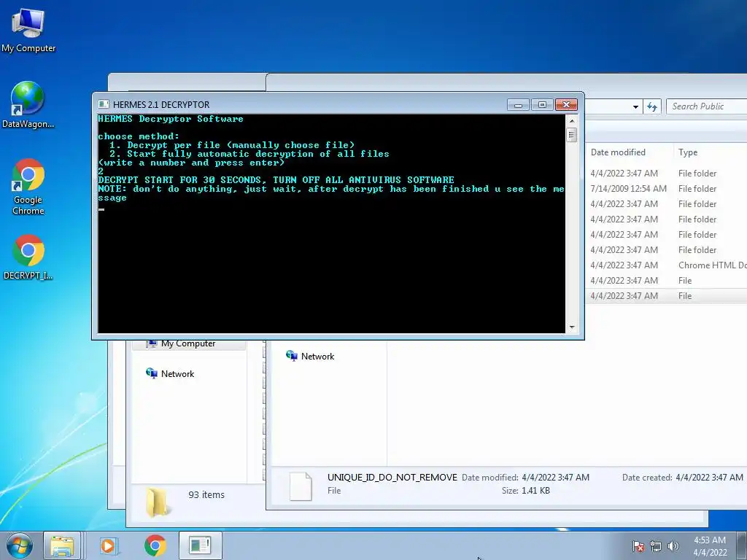This screenshot has width=747, height=560.
Task: Click the console scrollbar thumb
Action: [x=572, y=135]
